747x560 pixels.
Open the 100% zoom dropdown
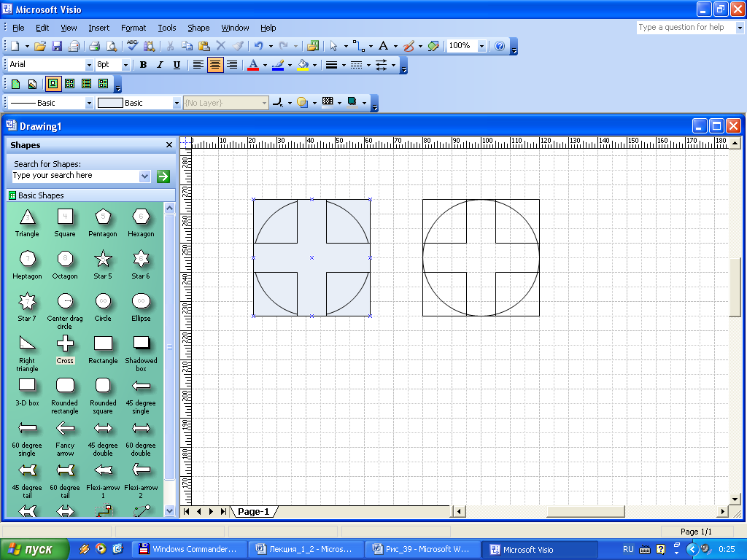[x=482, y=46]
